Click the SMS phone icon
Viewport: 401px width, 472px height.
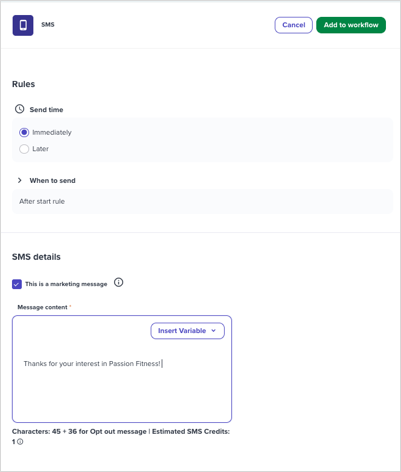(23, 25)
